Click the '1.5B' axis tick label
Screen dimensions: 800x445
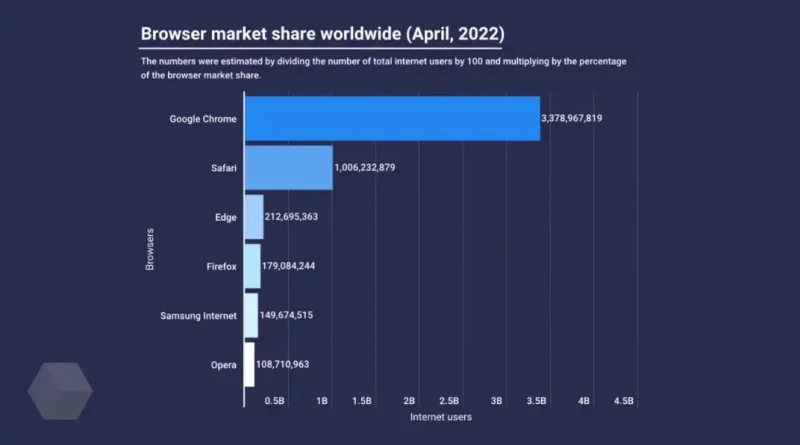(x=362, y=401)
